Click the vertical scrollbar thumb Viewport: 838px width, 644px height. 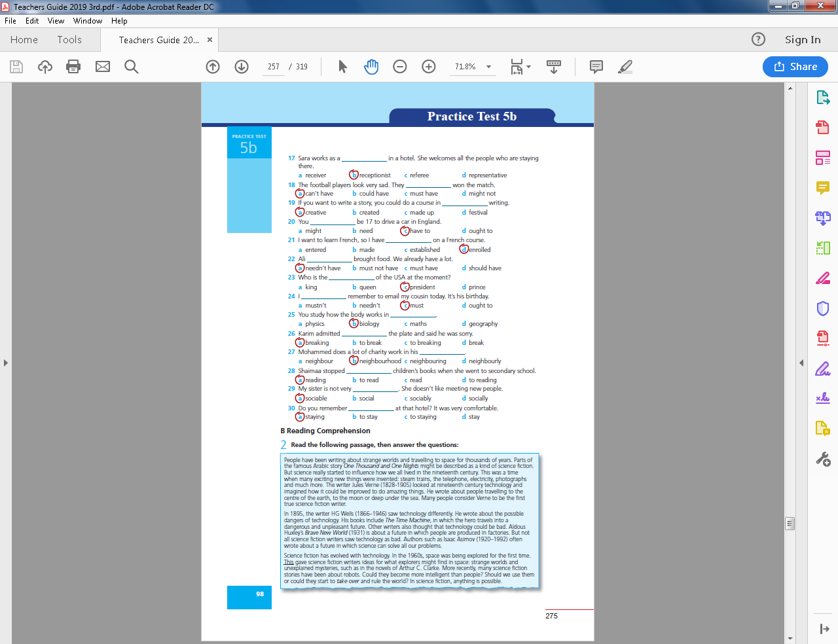(790, 524)
